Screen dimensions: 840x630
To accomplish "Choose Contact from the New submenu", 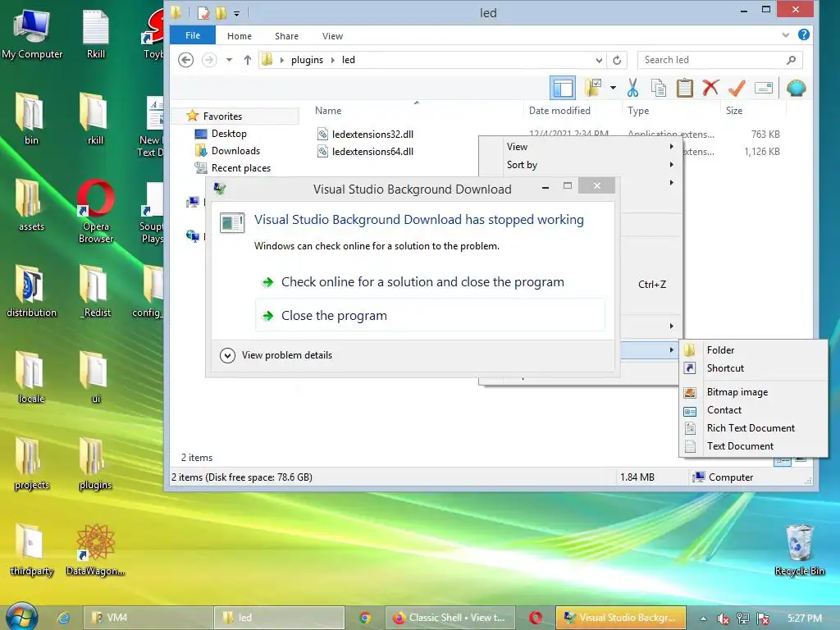I will click(753, 410).
